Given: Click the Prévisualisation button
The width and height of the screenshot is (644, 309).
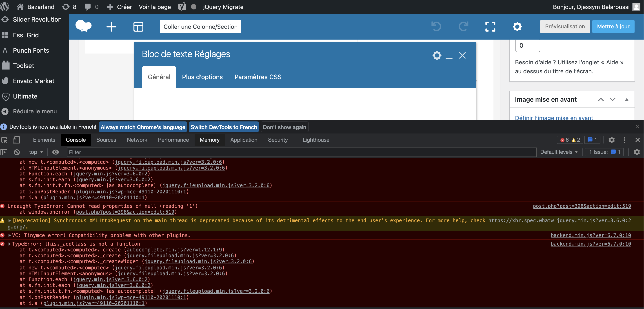Looking at the screenshot, I should point(565,27).
